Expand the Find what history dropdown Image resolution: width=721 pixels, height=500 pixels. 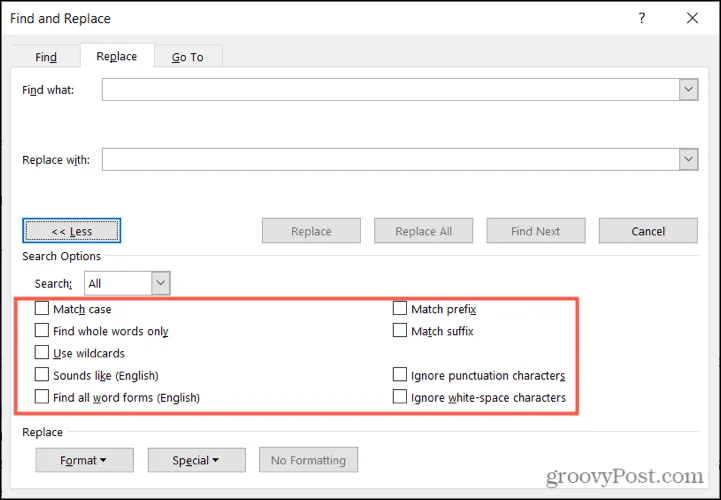[688, 90]
